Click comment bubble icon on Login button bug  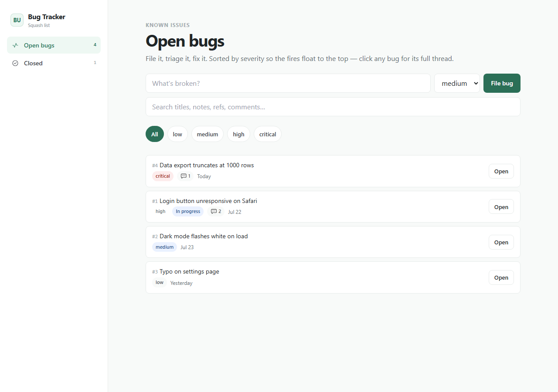pos(214,211)
